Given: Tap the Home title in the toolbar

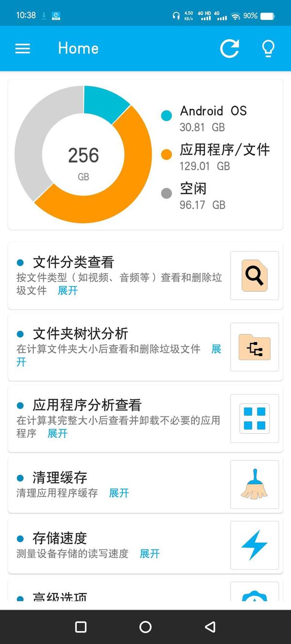Looking at the screenshot, I should pos(77,48).
